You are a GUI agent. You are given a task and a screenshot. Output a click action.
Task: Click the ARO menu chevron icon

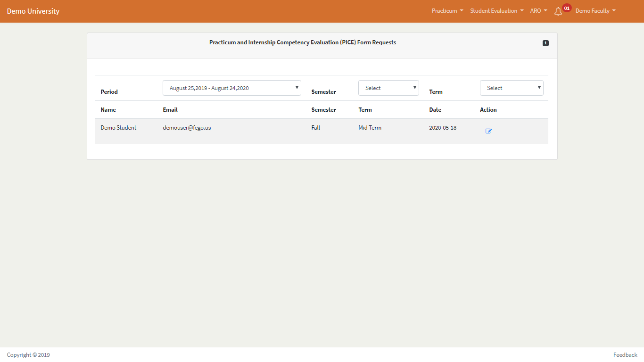[545, 10]
